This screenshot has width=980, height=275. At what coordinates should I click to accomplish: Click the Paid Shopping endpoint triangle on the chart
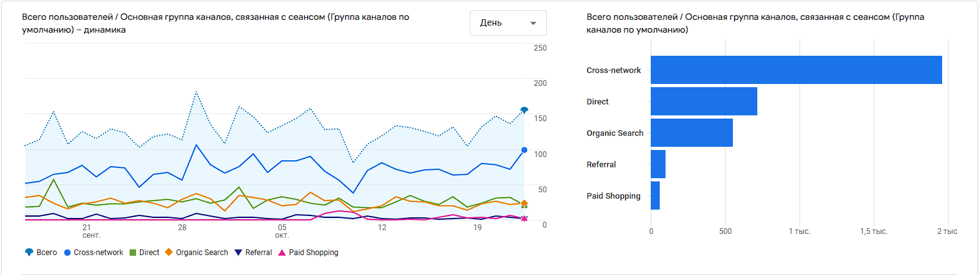[x=524, y=219]
